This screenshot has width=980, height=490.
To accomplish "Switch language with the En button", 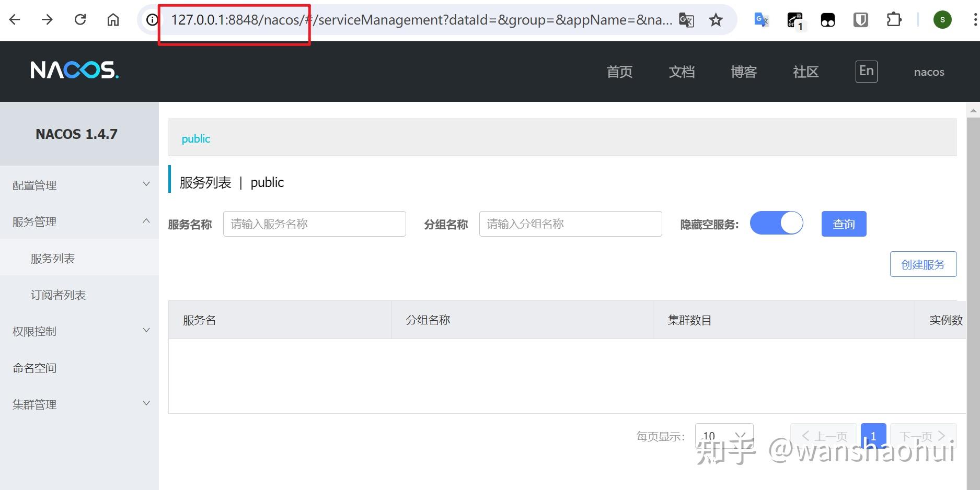I will 866,71.
